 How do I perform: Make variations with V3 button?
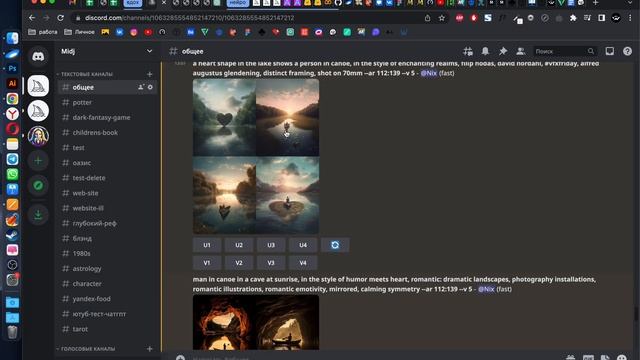[271, 263]
